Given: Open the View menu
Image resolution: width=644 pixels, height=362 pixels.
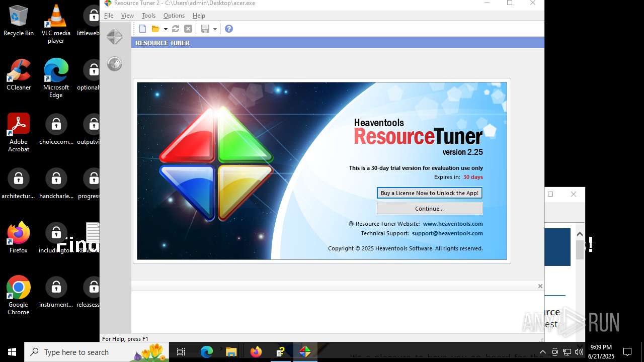Looking at the screenshot, I should coord(127,16).
